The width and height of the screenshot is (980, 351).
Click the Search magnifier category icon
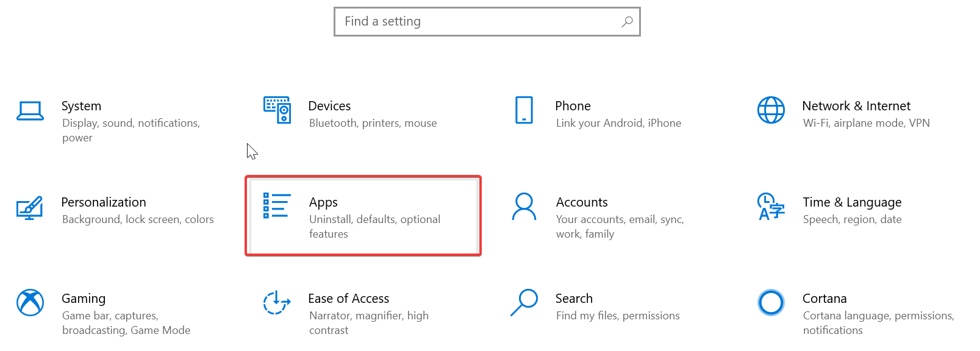(524, 302)
